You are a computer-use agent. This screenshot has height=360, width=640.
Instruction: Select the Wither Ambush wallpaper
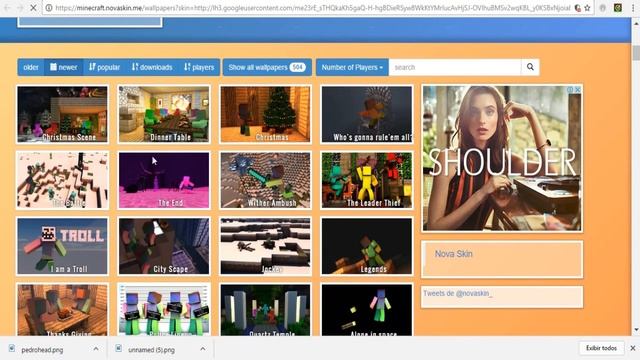click(265, 180)
